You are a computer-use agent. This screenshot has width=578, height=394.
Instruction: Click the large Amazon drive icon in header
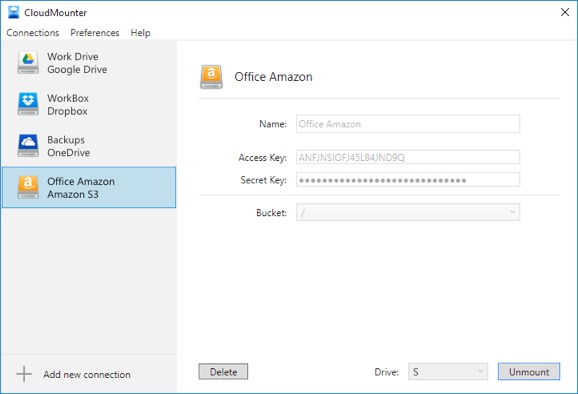[211, 77]
